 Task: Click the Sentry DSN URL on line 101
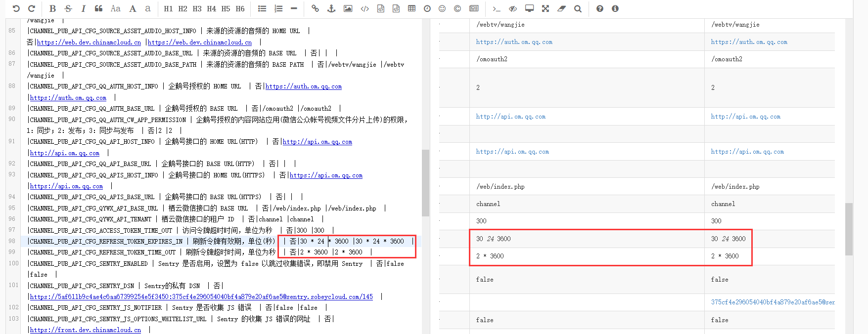pyautogui.click(x=201, y=297)
